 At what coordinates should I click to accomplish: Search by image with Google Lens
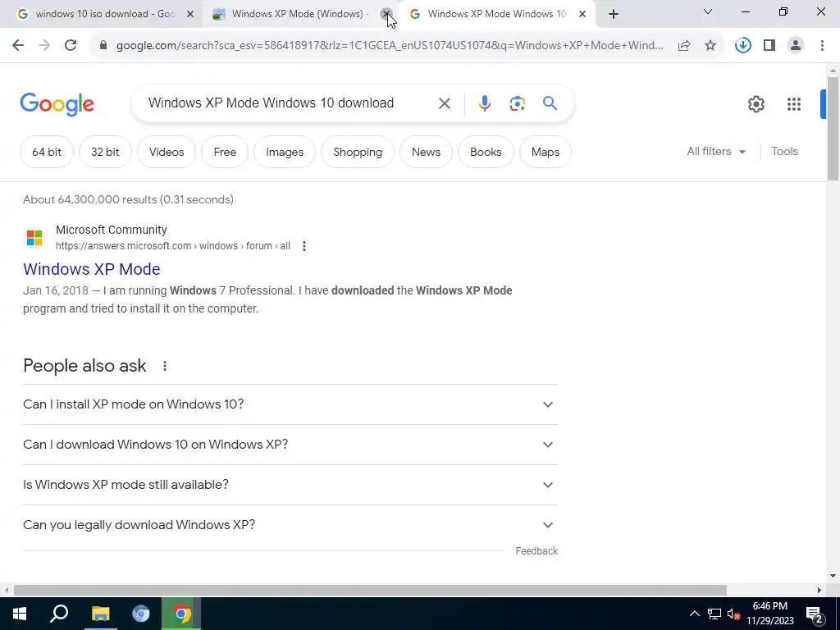point(517,103)
